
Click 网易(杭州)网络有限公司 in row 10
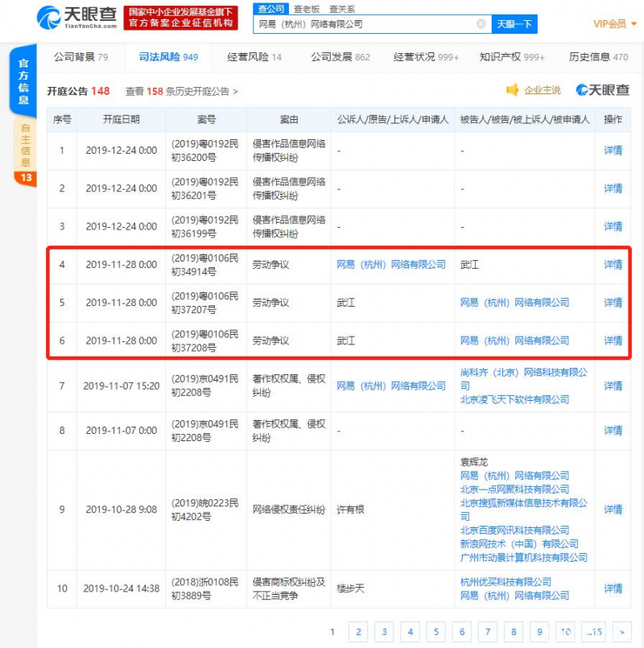pos(514,595)
